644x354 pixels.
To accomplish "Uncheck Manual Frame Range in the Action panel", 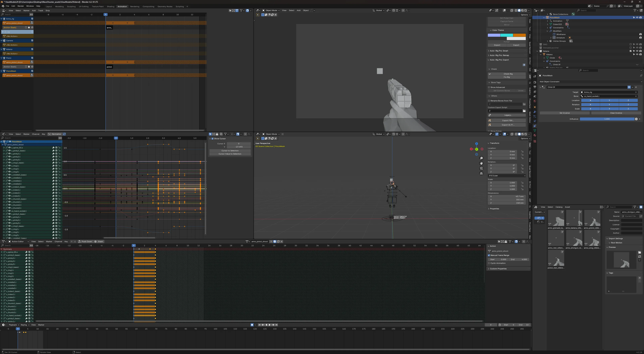I will (489, 255).
